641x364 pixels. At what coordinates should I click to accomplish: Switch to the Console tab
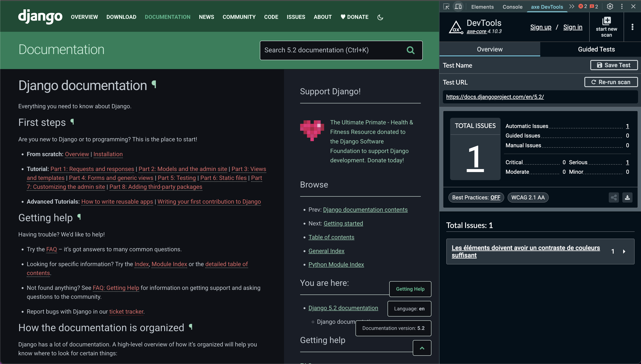tap(512, 7)
